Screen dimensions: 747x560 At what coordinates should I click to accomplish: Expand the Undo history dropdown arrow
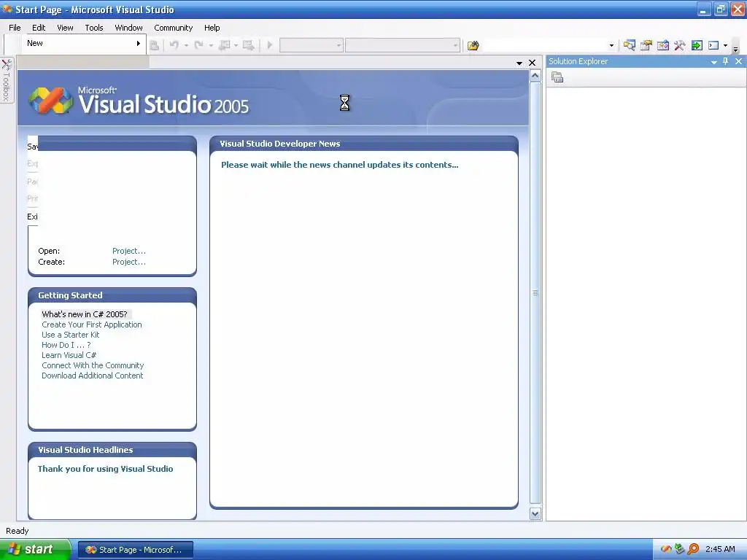[186, 46]
